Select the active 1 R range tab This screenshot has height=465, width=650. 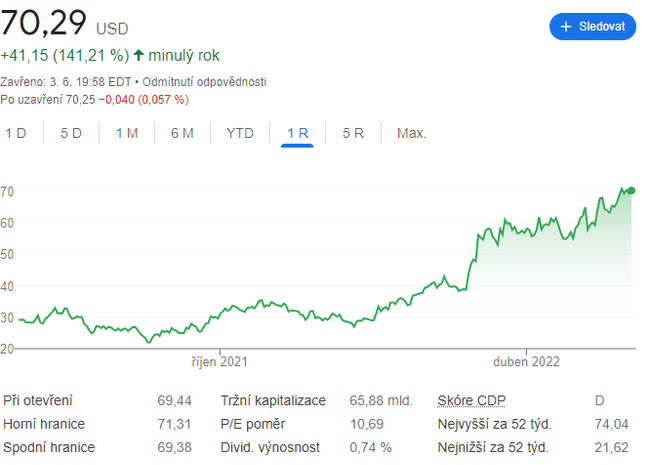click(297, 133)
